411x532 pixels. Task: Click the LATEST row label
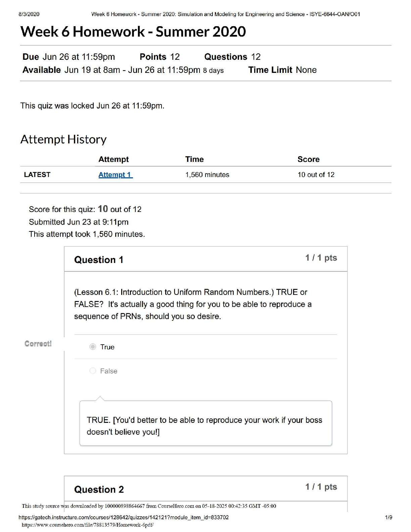tap(37, 175)
